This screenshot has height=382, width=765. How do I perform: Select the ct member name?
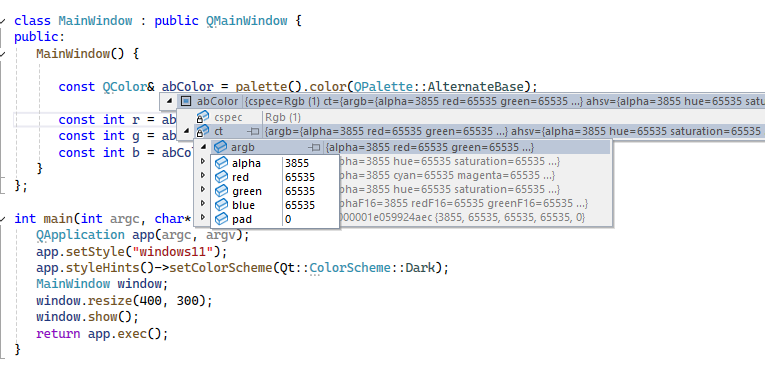[x=219, y=131]
